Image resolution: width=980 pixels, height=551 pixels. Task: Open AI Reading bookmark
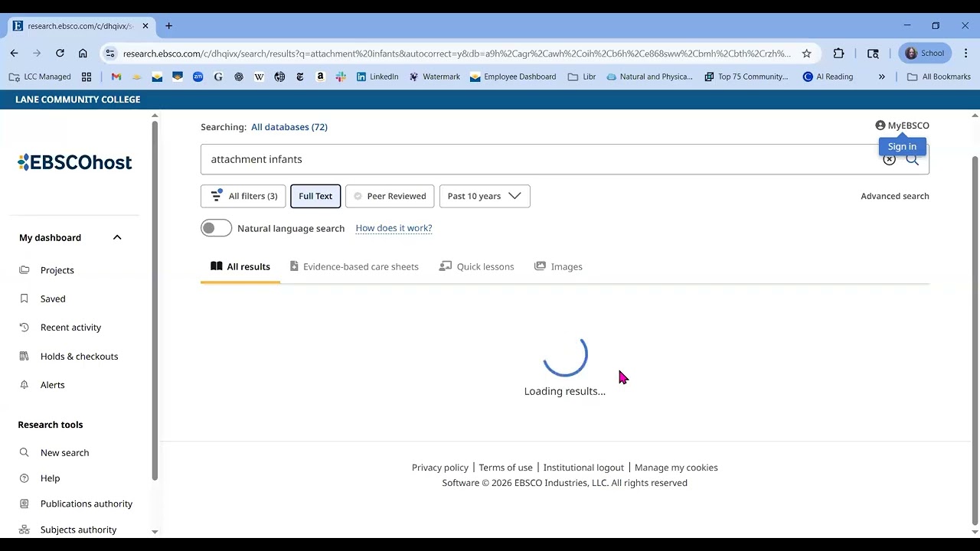[x=828, y=77]
